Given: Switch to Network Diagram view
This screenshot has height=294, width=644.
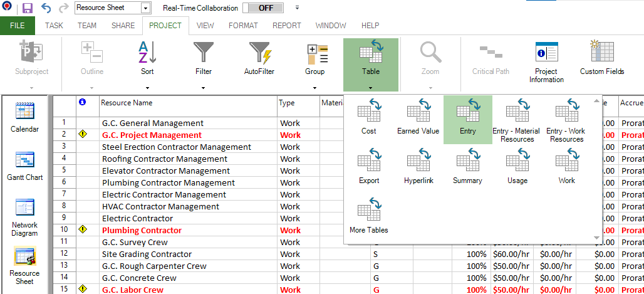Looking at the screenshot, I should 24,218.
